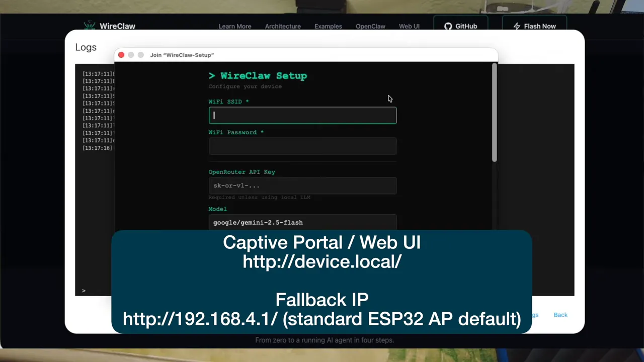Open the OpenClaw nav link

coord(370,26)
